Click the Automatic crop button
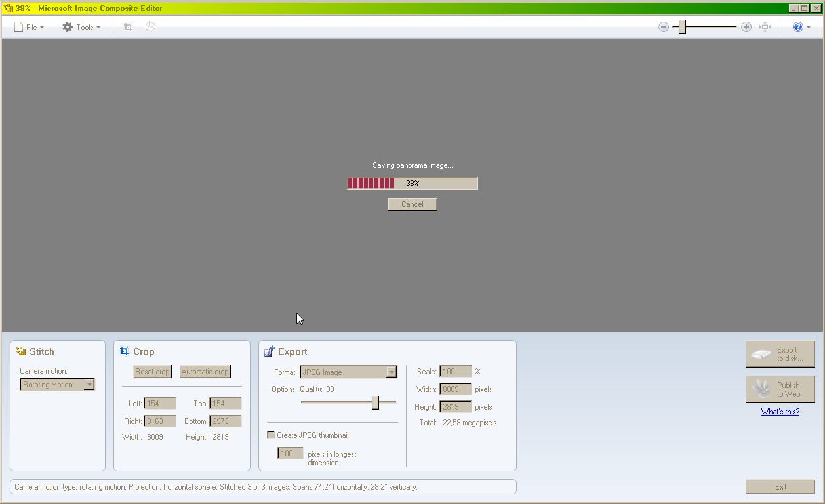The height and width of the screenshot is (504, 825). pos(205,372)
